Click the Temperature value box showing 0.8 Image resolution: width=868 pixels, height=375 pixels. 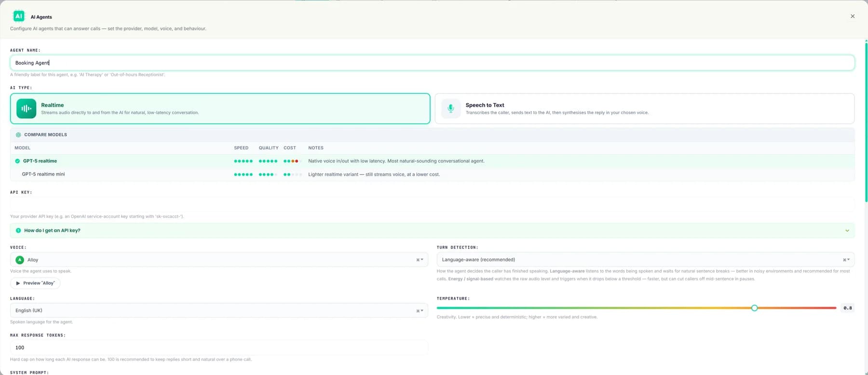848,308
